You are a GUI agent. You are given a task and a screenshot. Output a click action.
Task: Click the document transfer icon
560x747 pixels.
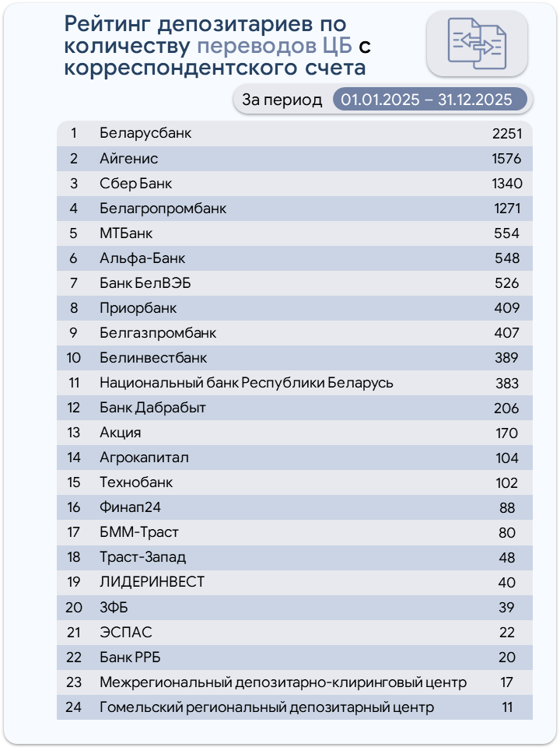tap(477, 44)
